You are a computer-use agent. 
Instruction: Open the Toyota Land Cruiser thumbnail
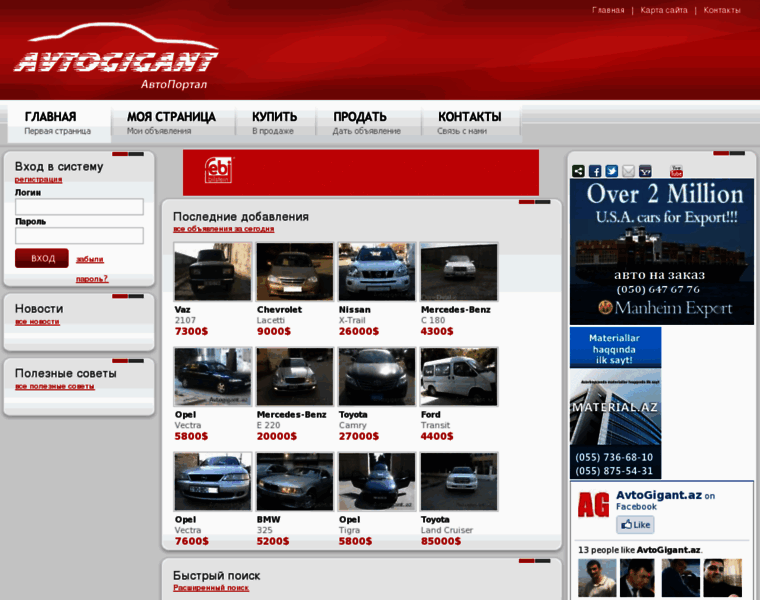[459, 482]
